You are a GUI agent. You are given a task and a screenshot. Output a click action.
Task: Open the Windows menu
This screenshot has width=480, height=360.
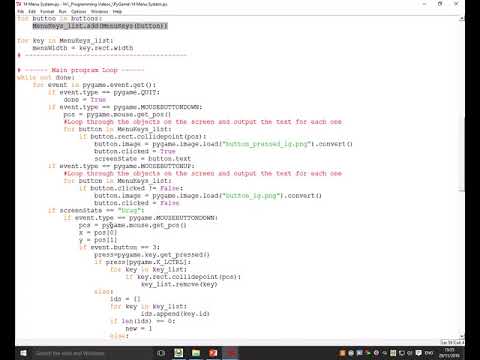[x=99, y=11]
